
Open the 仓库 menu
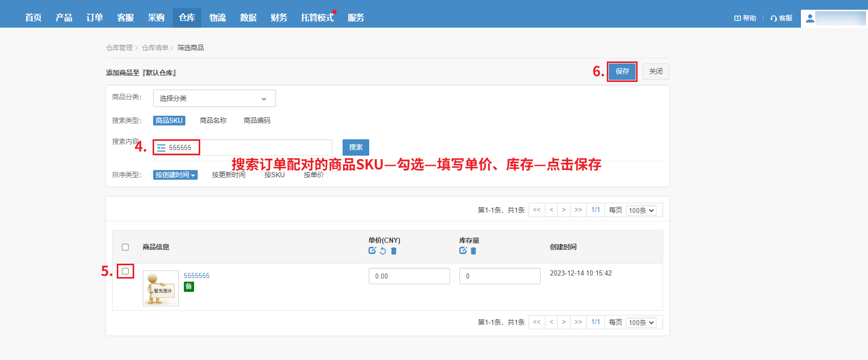187,18
